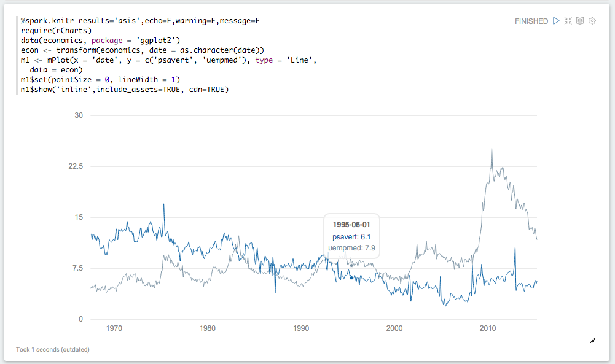Click the 1990 x-axis label
The height and width of the screenshot is (364, 615).
[x=301, y=328]
